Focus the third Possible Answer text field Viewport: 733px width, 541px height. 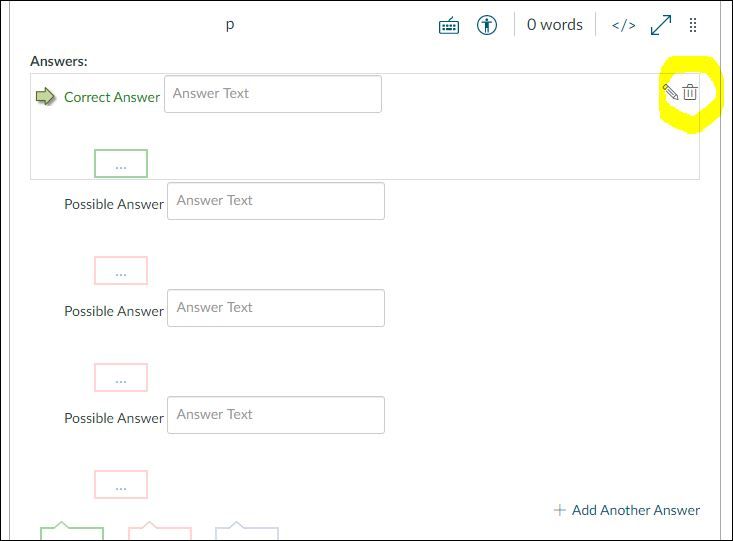275,415
